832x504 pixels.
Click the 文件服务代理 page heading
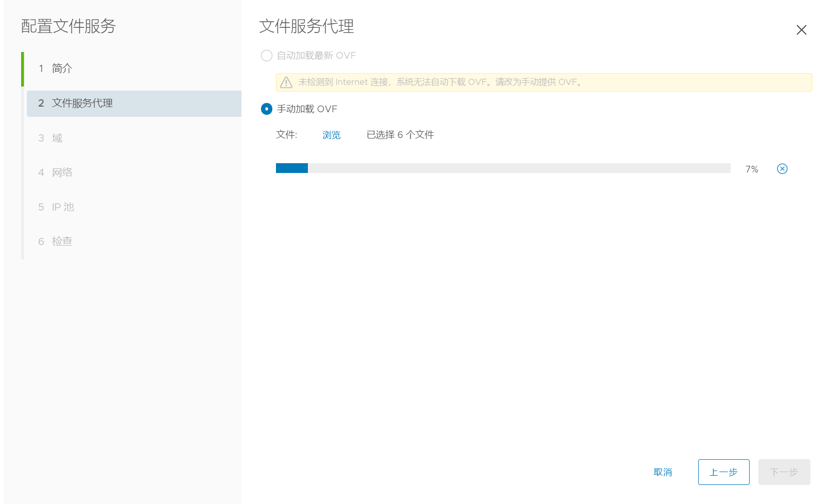click(x=306, y=26)
